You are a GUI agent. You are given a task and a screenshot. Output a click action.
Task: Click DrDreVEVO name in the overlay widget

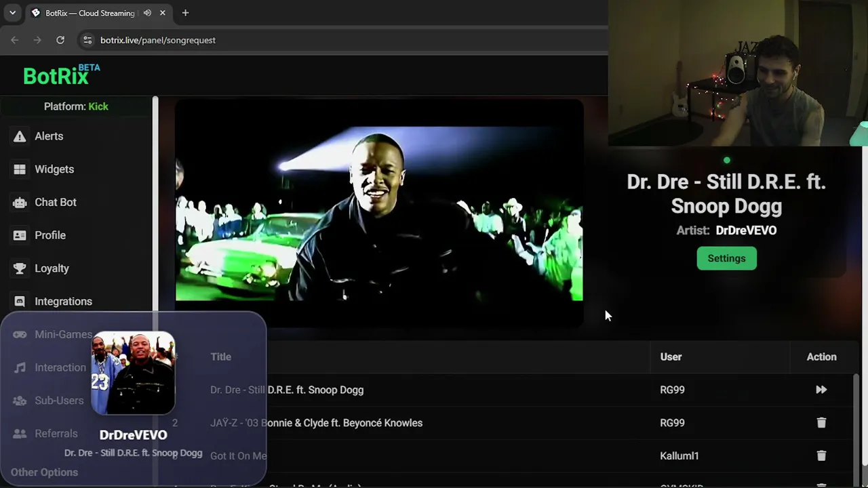click(x=133, y=435)
